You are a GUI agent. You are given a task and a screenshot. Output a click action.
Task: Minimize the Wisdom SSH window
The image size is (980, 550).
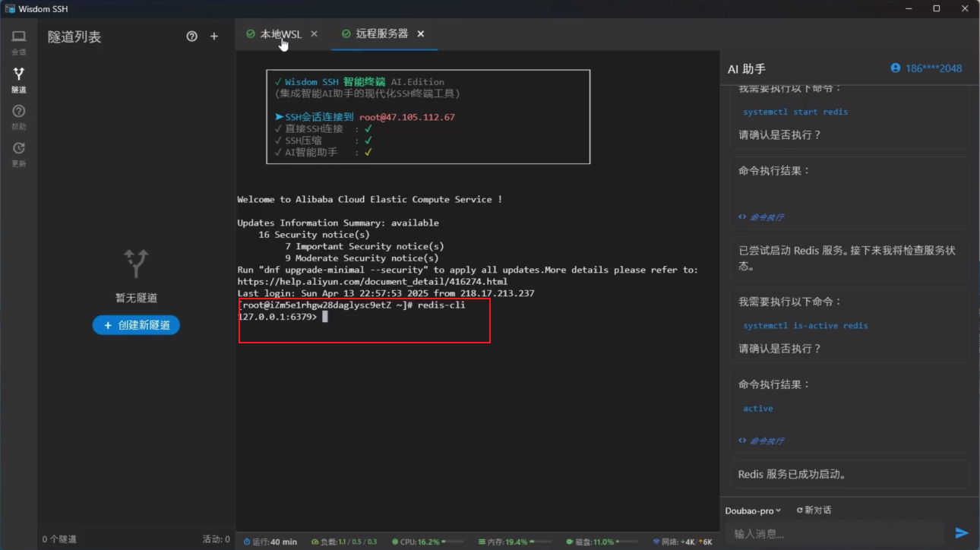pos(908,8)
